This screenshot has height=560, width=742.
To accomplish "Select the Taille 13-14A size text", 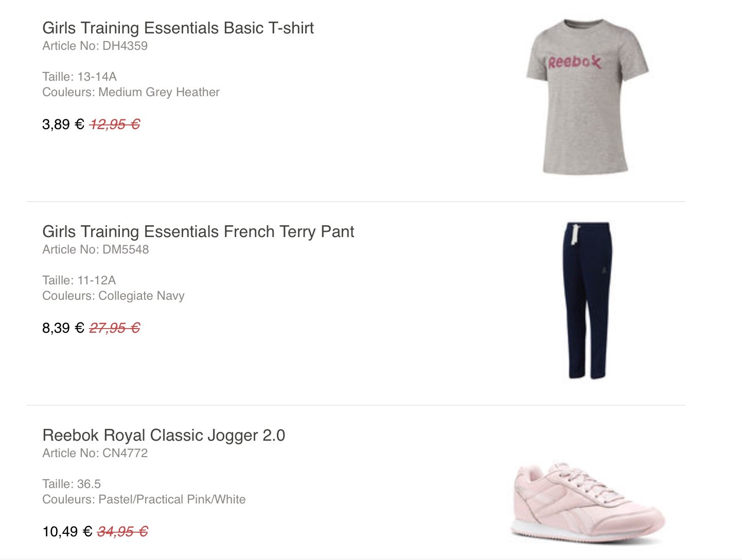I will (79, 77).
